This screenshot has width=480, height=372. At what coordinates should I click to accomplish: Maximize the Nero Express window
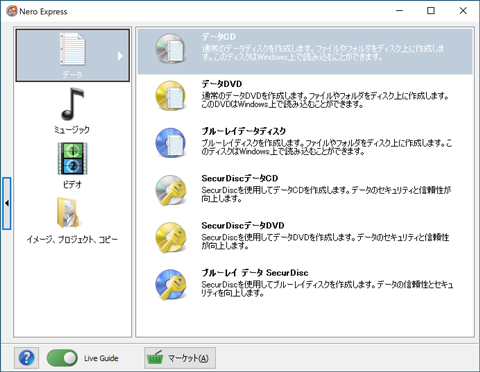(x=431, y=11)
